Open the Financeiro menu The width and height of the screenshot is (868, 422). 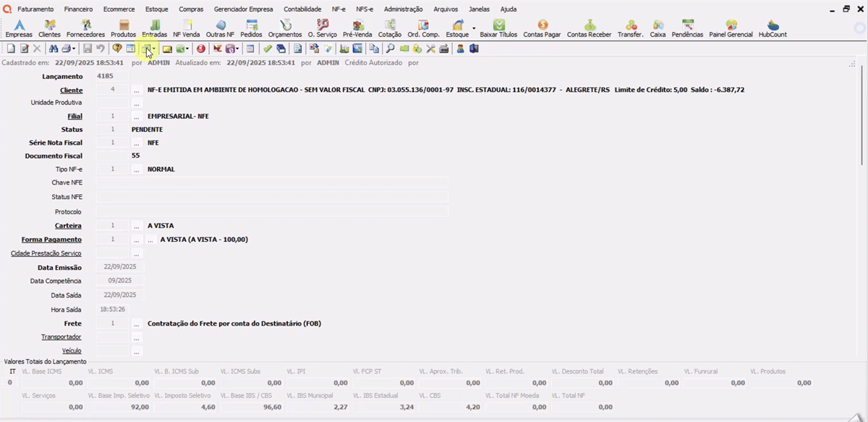[78, 9]
